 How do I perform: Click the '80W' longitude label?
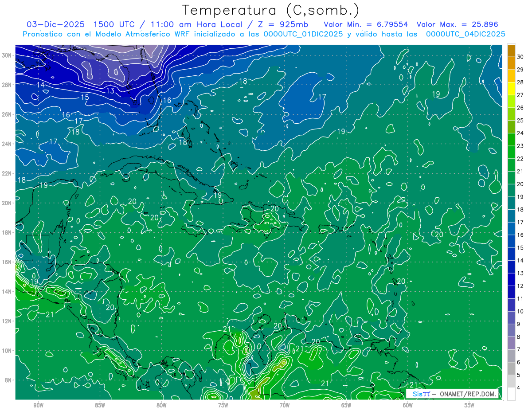pos(161,405)
